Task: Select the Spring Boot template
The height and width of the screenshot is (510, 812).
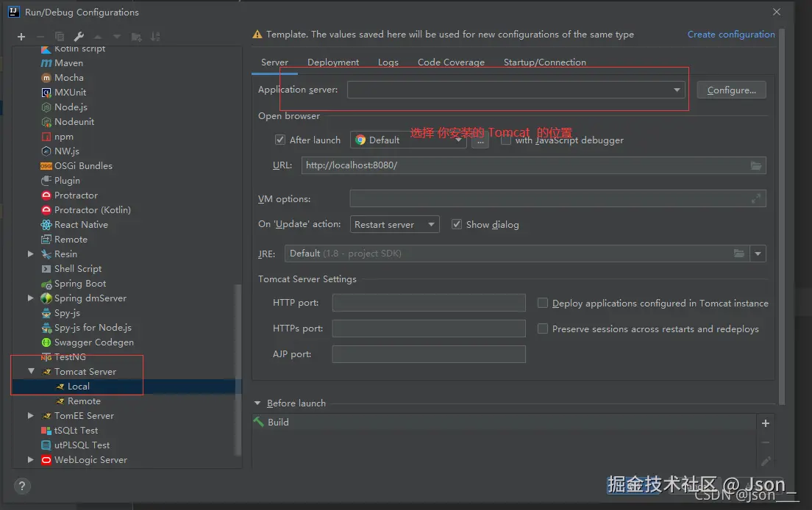Action: tap(80, 284)
